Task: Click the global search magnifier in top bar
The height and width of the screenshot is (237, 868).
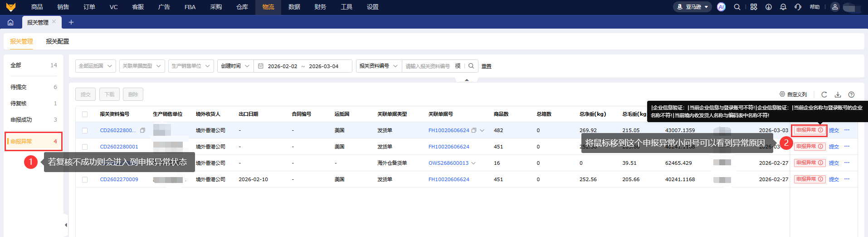Action: pyautogui.click(x=737, y=7)
